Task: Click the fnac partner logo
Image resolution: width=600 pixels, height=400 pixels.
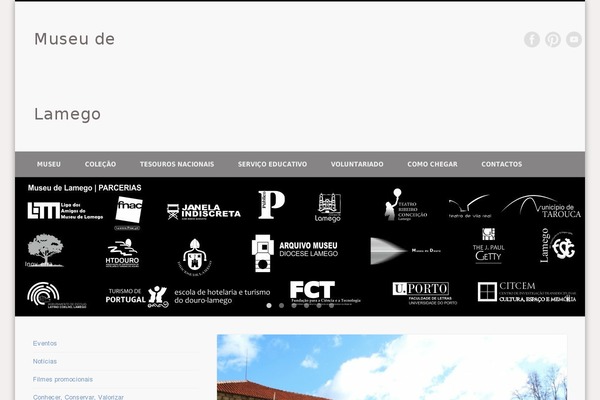Action: 129,212
